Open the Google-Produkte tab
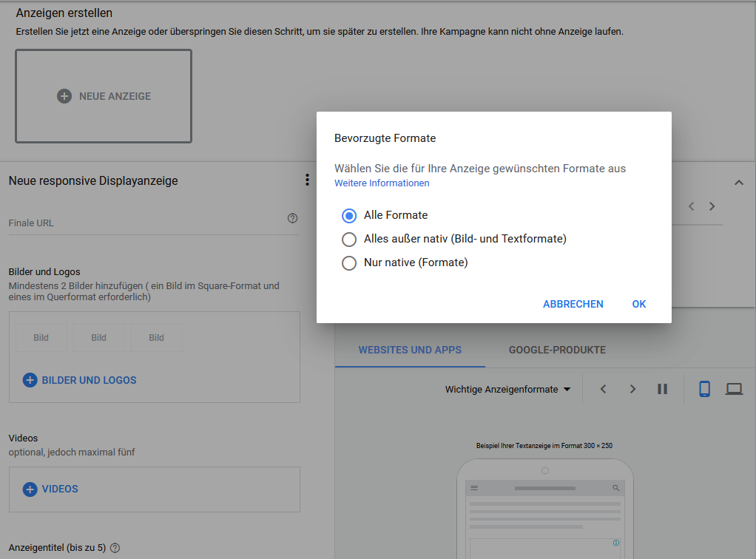 pyautogui.click(x=557, y=350)
